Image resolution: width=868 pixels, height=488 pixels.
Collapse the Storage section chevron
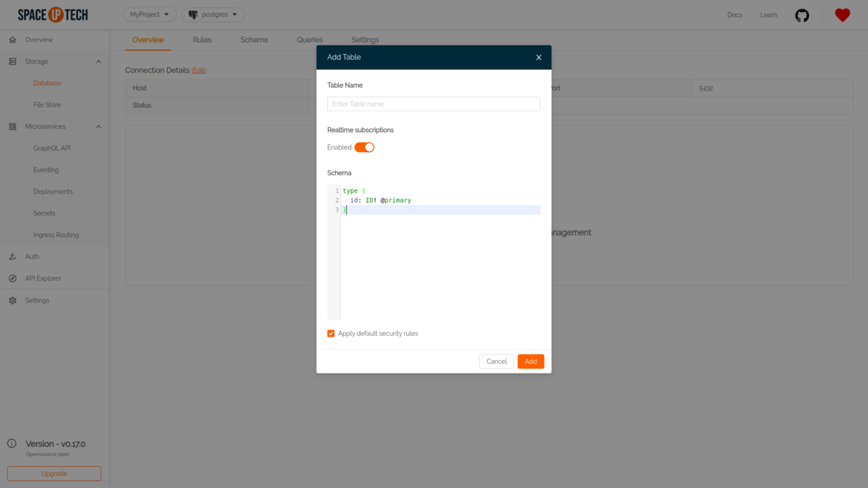coord(98,62)
